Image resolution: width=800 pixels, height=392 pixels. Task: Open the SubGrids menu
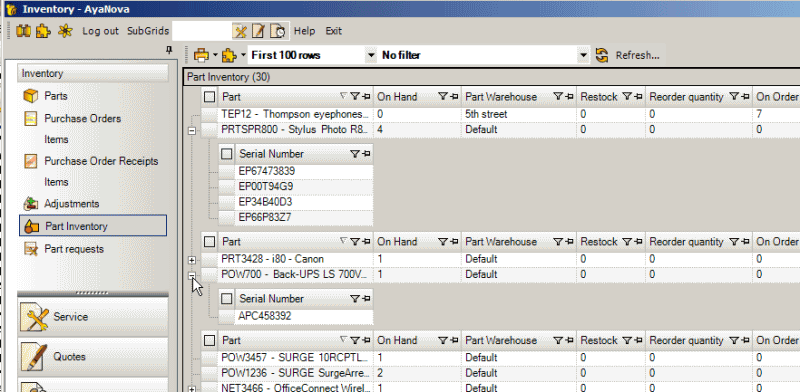(148, 31)
